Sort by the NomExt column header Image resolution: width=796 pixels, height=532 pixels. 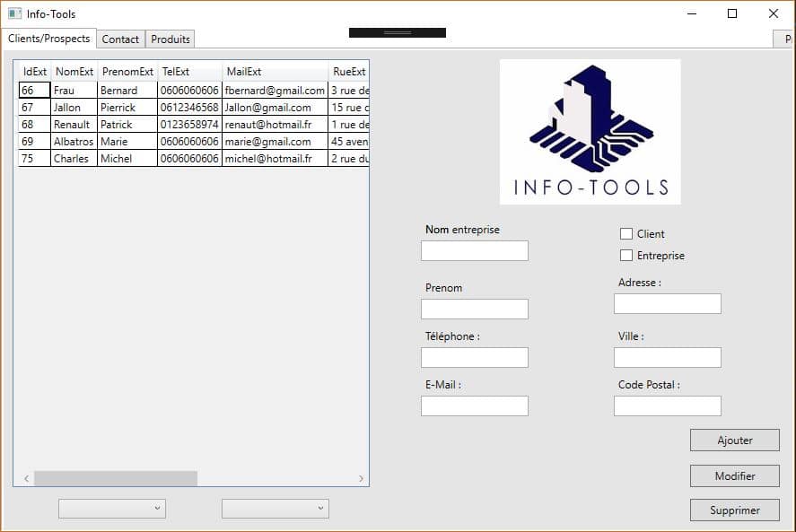(74, 72)
